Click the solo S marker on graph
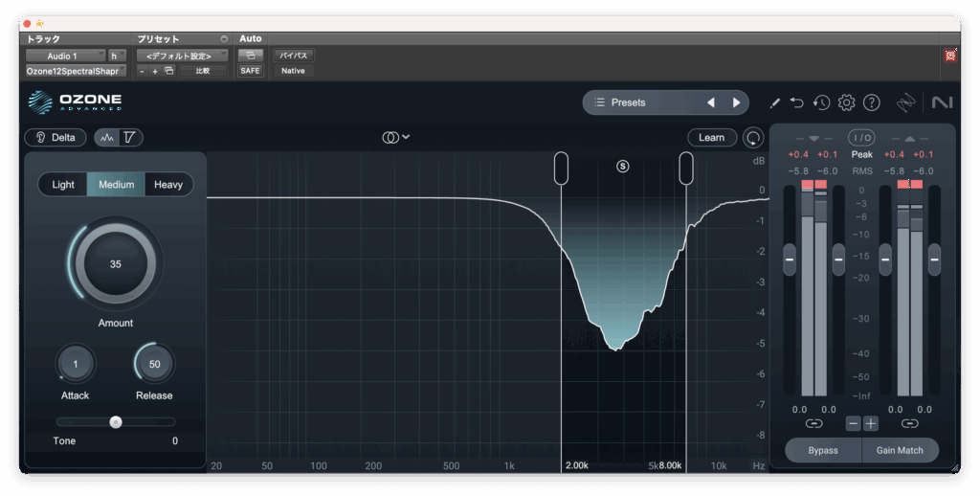Viewport: 980px width, 496px height. click(623, 166)
